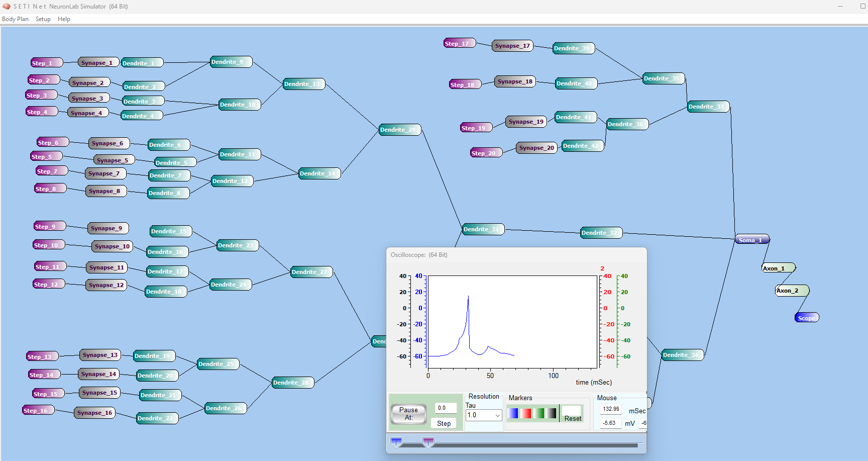Reset the oscilloscope markers
This screenshot has height=461, width=868.
(572, 418)
